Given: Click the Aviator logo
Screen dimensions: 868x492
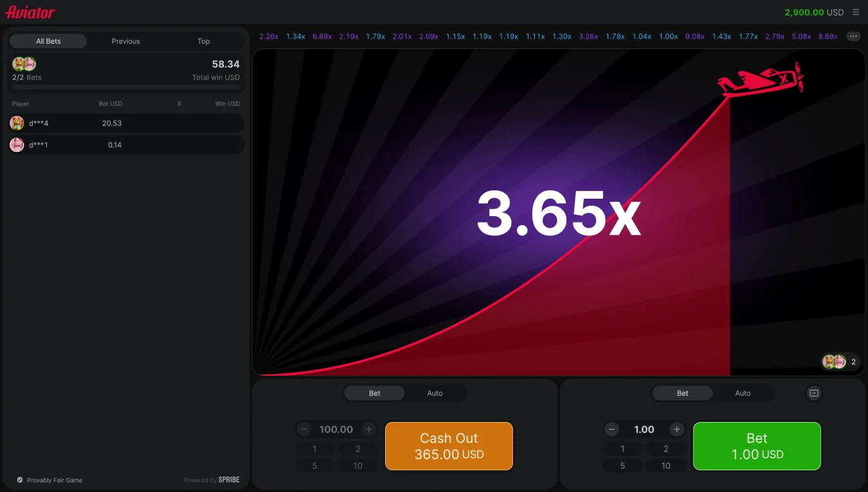Looking at the screenshot, I should tap(30, 12).
